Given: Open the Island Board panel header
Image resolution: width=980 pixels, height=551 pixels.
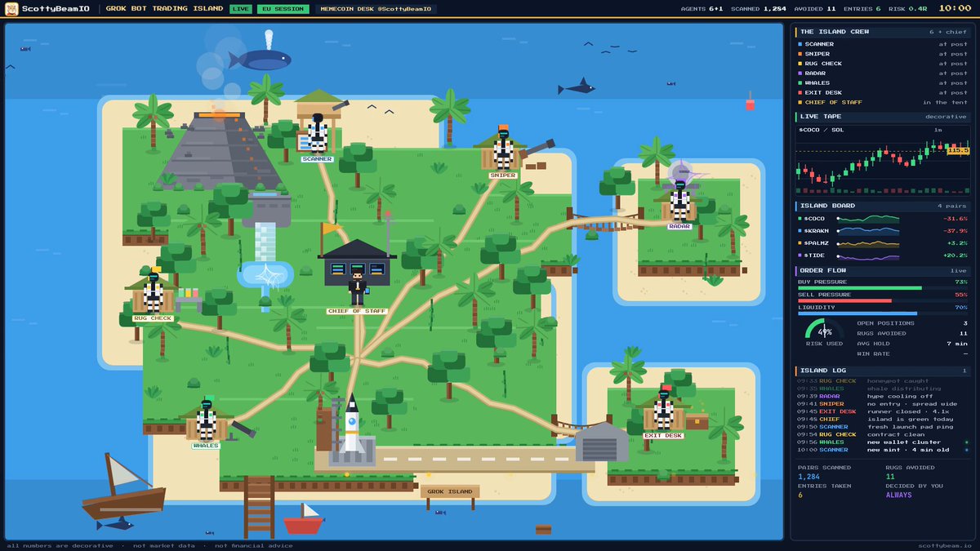Looking at the screenshot, I should tap(882, 206).
